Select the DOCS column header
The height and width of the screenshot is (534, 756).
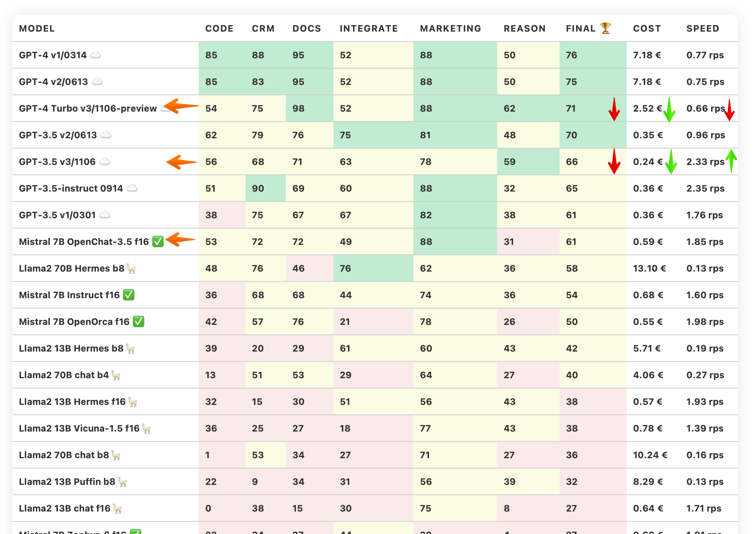click(307, 29)
